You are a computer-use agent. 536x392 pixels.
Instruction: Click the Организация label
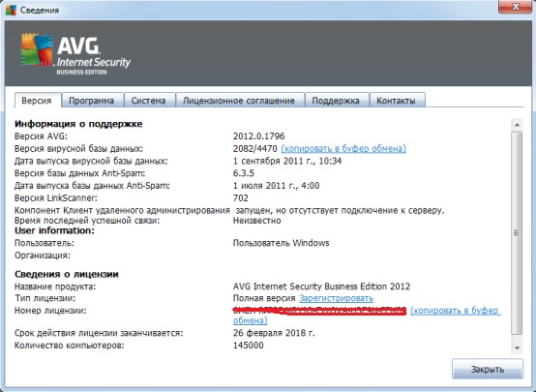(x=43, y=256)
